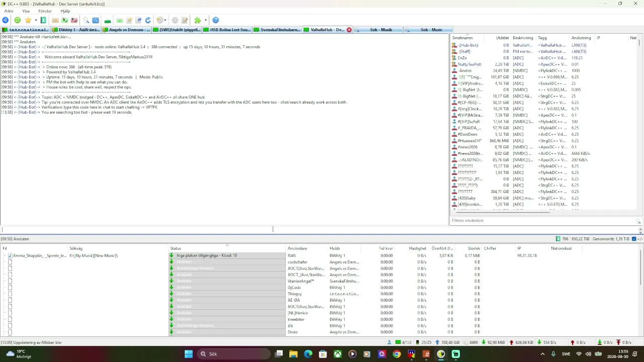Click the green follow-redirect smiley icon
Viewport: 644px width, 362px height.
click(x=18, y=20)
